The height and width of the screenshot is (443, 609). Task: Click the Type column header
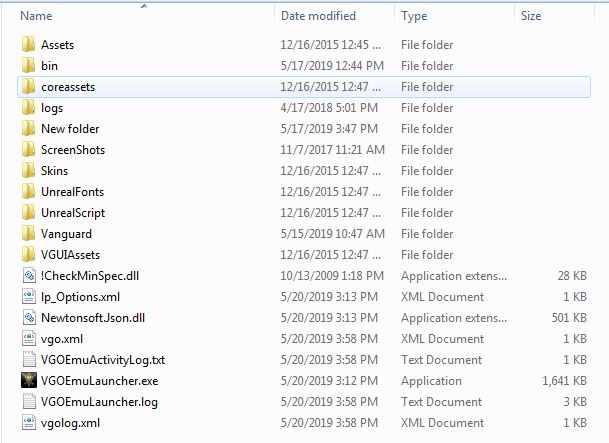click(414, 16)
